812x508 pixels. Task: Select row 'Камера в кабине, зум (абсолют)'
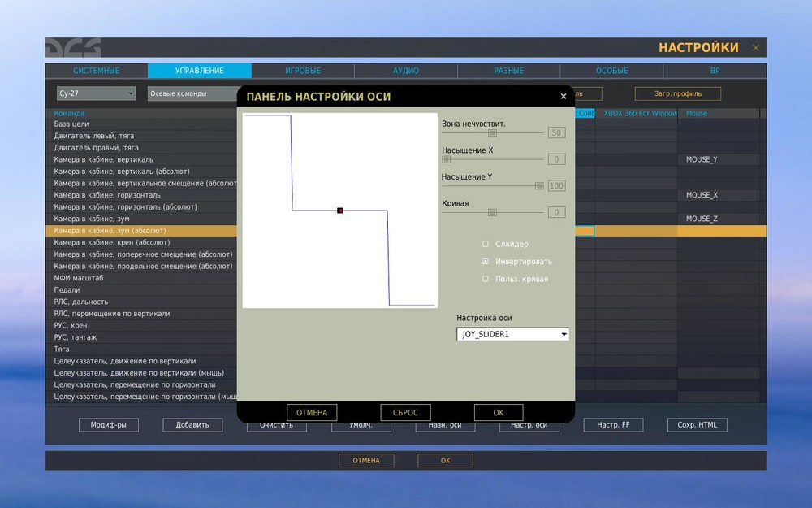pos(140,231)
